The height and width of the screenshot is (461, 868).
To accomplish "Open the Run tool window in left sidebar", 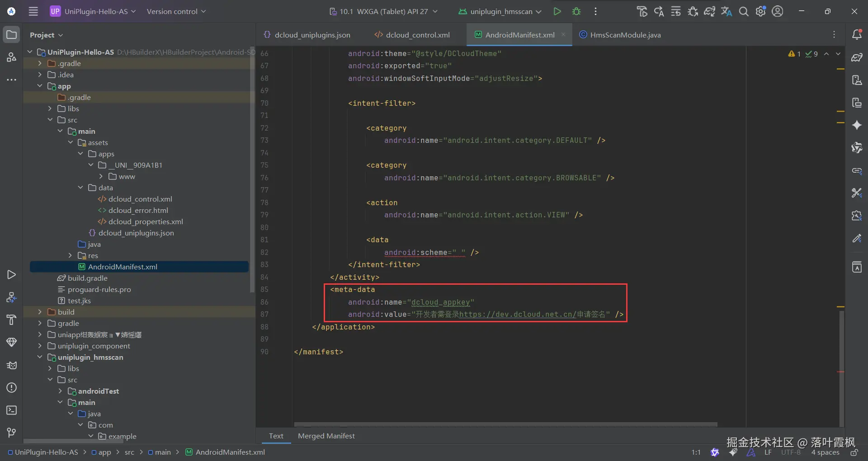I will point(12,275).
